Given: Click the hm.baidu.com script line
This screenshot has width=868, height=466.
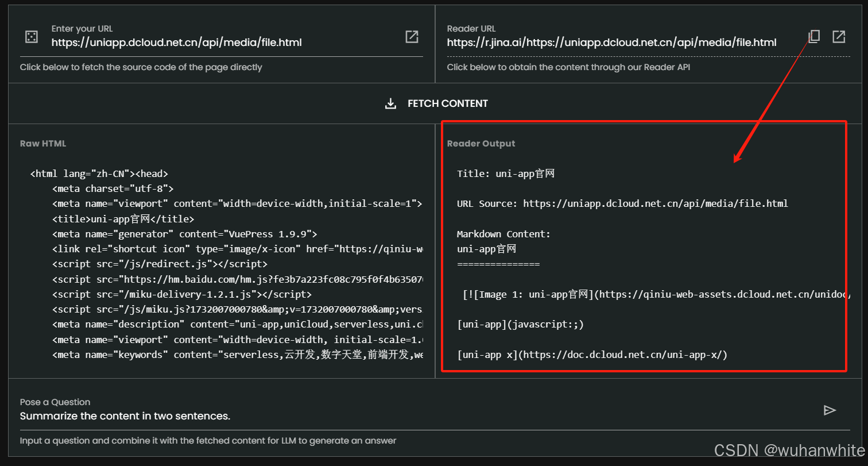Looking at the screenshot, I should (x=238, y=279).
